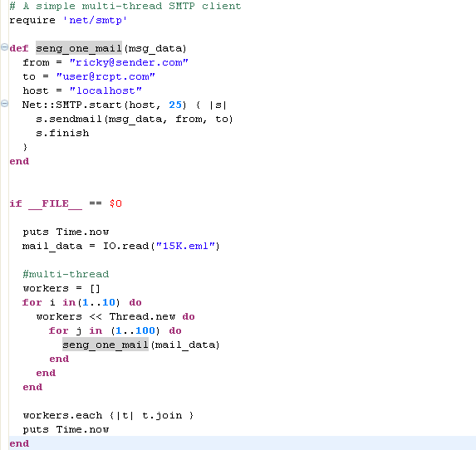Place cursor in 'net/smtp' require string
The image size is (476, 450).
point(95,20)
